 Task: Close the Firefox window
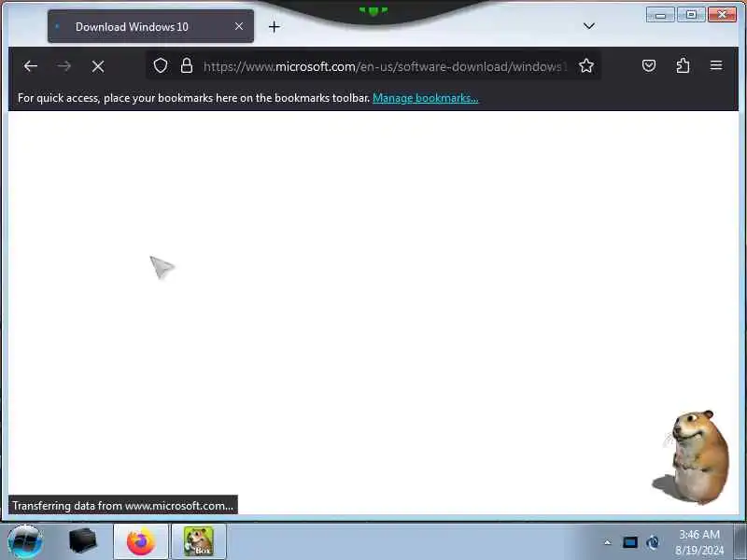[722, 15]
